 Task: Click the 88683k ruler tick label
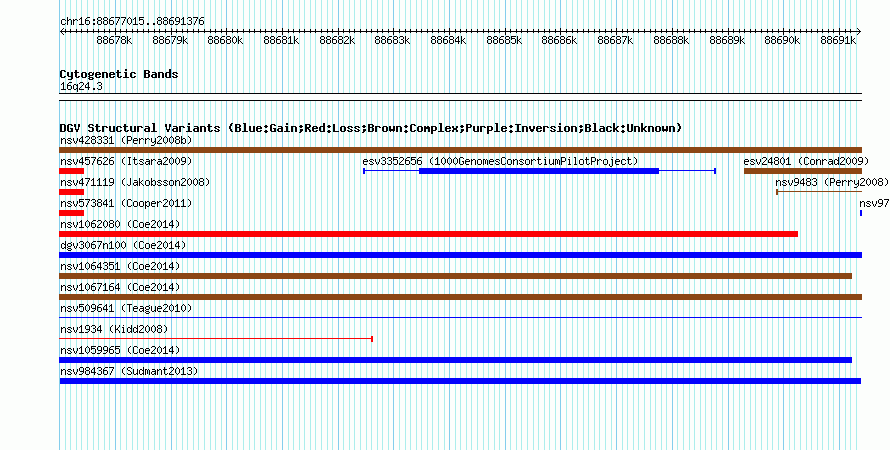click(392, 40)
